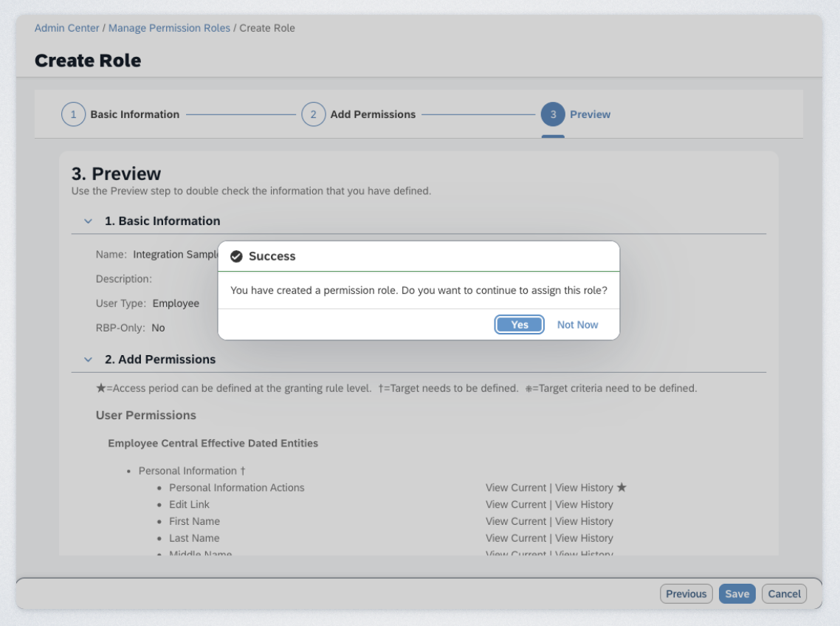Viewport: 840px width, 626px height.
Task: Click the Save button in the footer
Action: click(x=737, y=594)
